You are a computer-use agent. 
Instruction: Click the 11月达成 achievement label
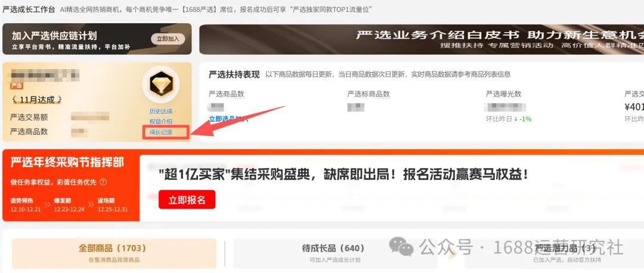[37, 100]
